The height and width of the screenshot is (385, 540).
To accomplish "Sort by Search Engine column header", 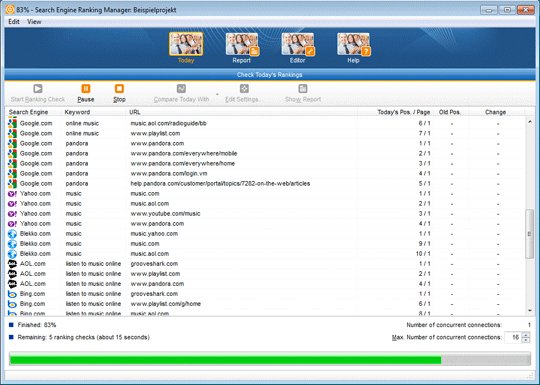I will (x=29, y=112).
